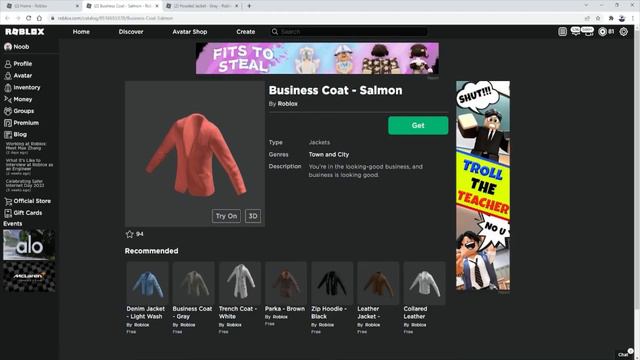Viewport: 640px width, 360px height.
Task: Open the alo event banner
Action: 29,245
